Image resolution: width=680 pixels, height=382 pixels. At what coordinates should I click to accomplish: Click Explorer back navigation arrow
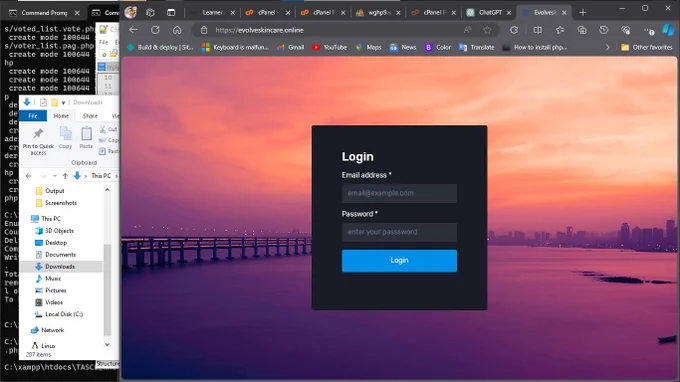point(29,176)
